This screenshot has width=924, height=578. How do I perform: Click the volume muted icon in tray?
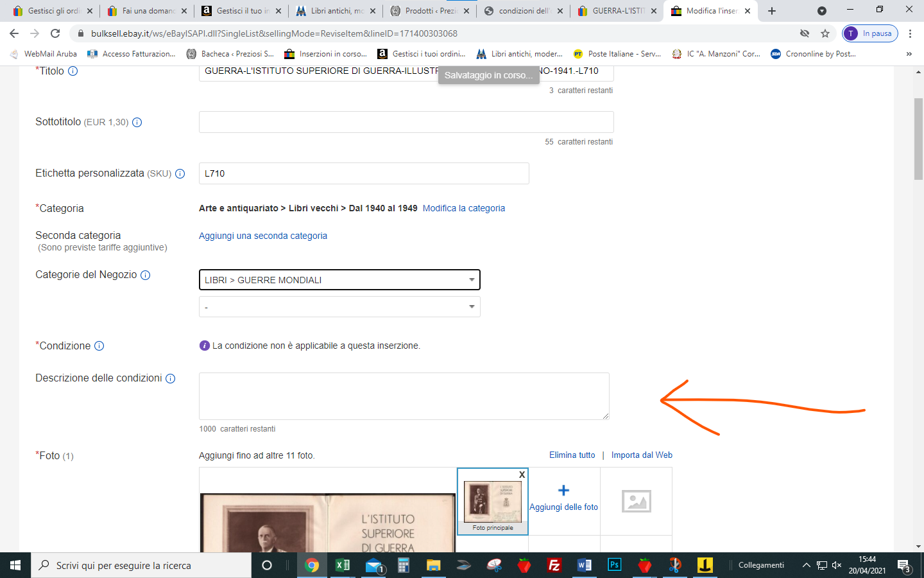[x=837, y=565]
